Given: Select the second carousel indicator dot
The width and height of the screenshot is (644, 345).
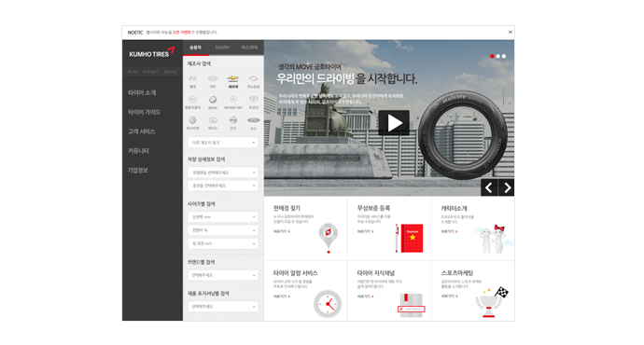Looking at the screenshot, I should pyautogui.click(x=497, y=56).
